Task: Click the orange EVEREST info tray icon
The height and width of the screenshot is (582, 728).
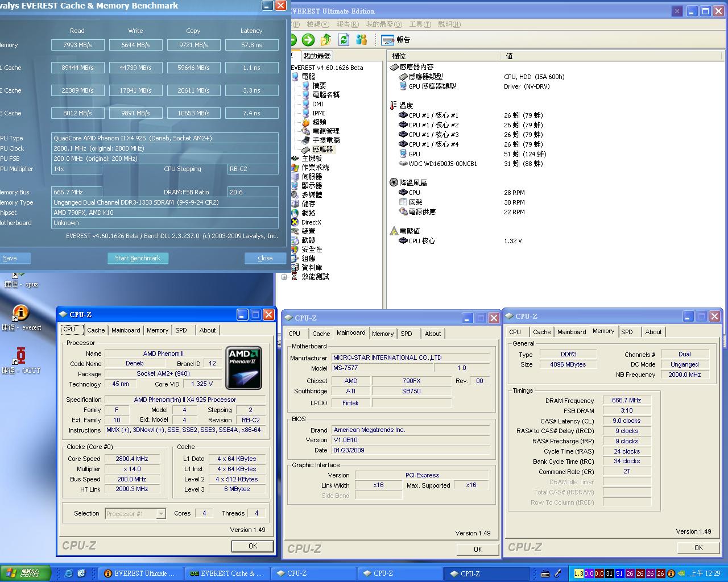Action: (671, 573)
